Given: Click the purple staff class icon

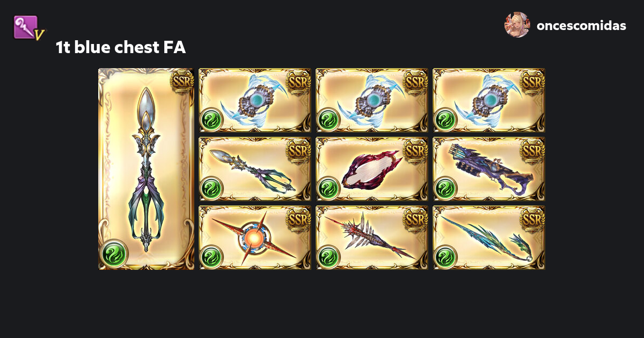Looking at the screenshot, I should 28,27.
